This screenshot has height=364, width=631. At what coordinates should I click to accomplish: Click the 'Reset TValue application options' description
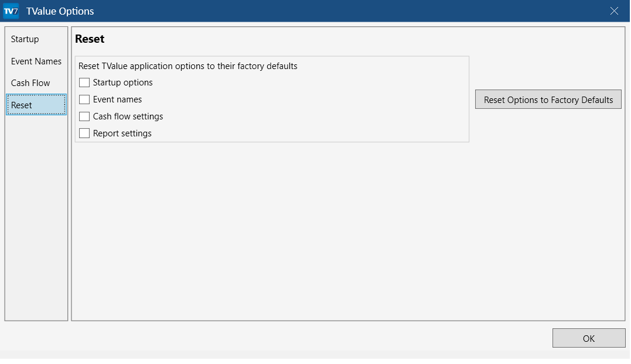point(188,66)
